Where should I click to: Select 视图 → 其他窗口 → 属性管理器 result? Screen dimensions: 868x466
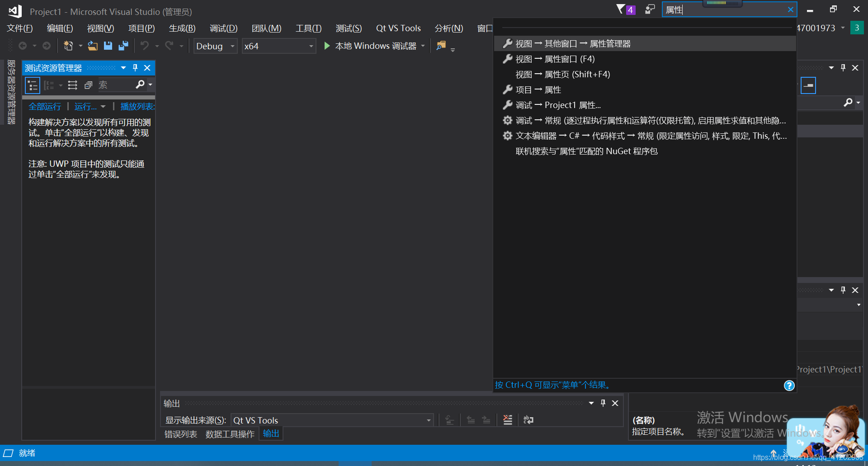coord(645,44)
